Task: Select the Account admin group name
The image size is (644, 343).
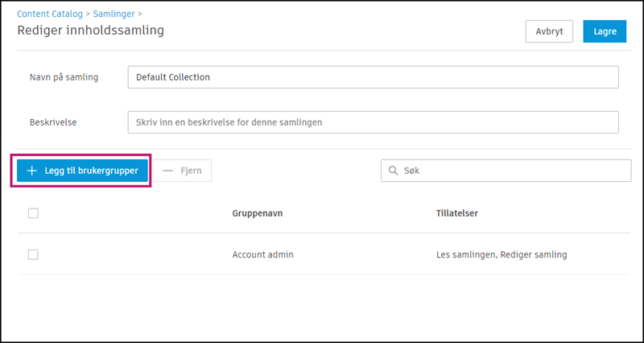Action: coord(262,254)
